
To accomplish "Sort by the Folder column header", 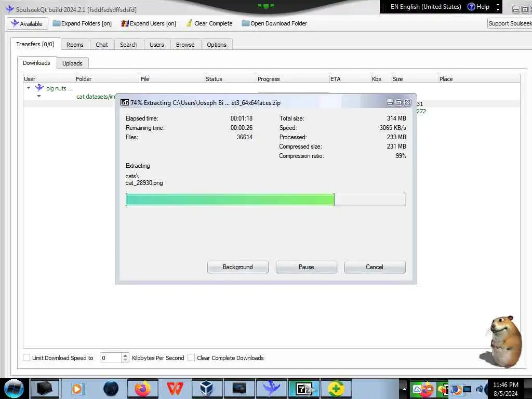I will point(107,79).
